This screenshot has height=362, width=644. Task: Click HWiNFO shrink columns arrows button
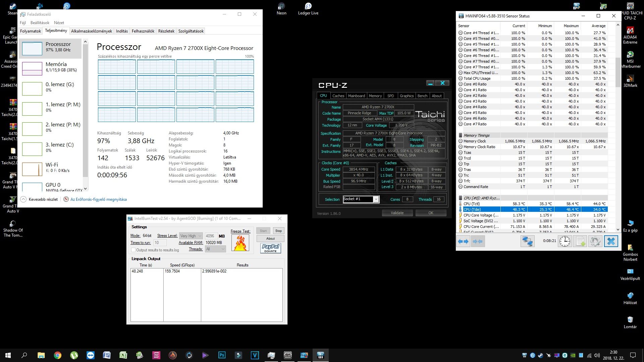[478, 241]
